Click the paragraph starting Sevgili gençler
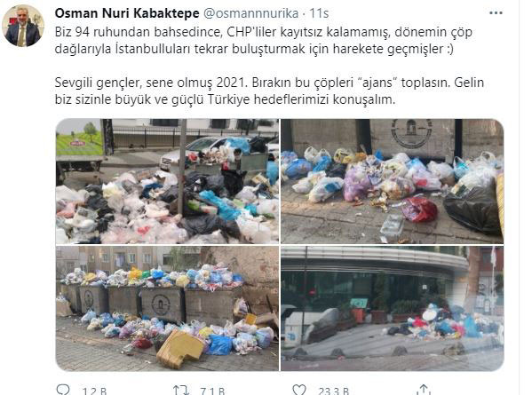The height and width of the screenshot is (395, 532). pos(269,91)
